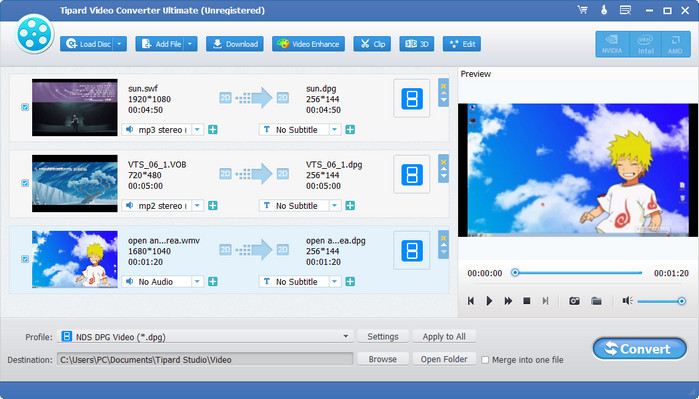The height and width of the screenshot is (399, 699).
Task: Stop the preview playback
Action: 526,301
